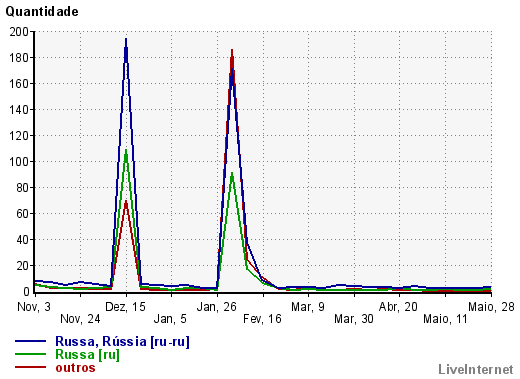The image size is (520, 379).
Task: Select the Russa [ru] legend label
Action: tap(87, 354)
